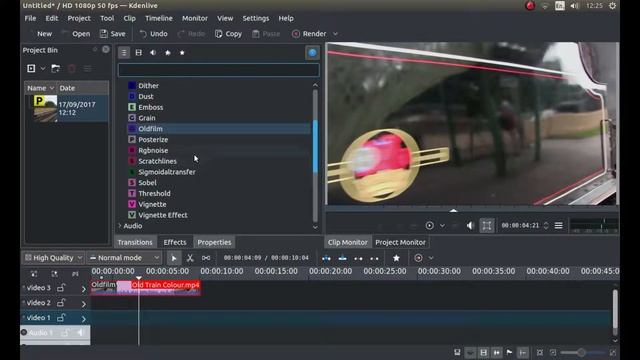Click the Render button
The image size is (640, 360).
pos(309,34)
